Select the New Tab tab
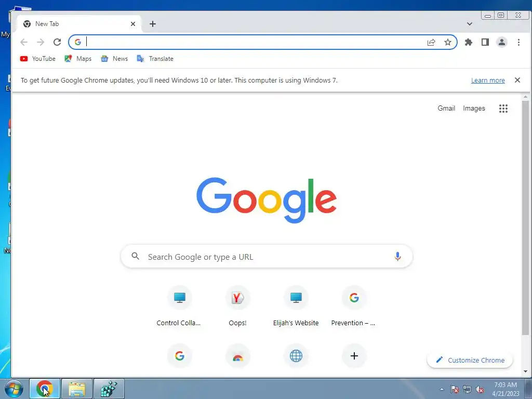Image resolution: width=532 pixels, height=399 pixels. pos(79,24)
